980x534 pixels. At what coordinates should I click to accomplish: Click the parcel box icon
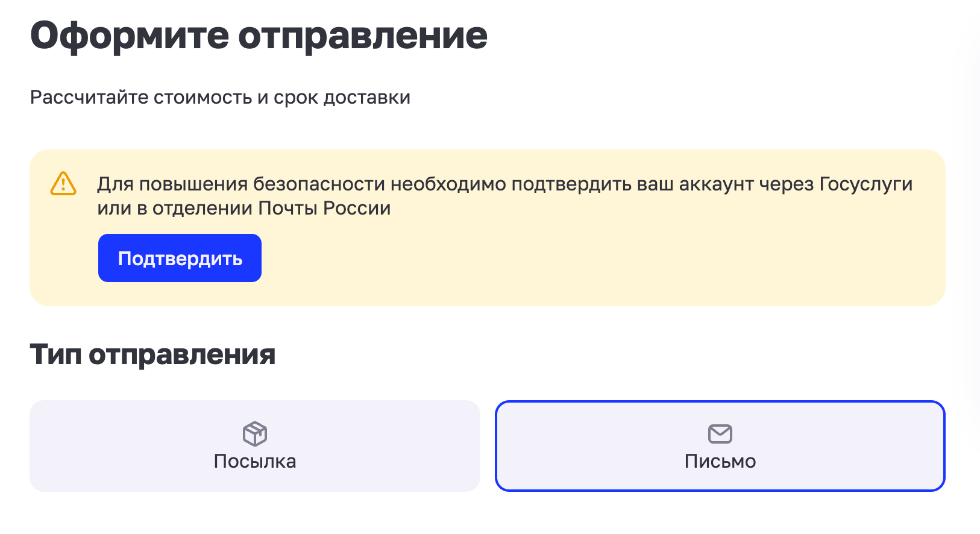(255, 433)
